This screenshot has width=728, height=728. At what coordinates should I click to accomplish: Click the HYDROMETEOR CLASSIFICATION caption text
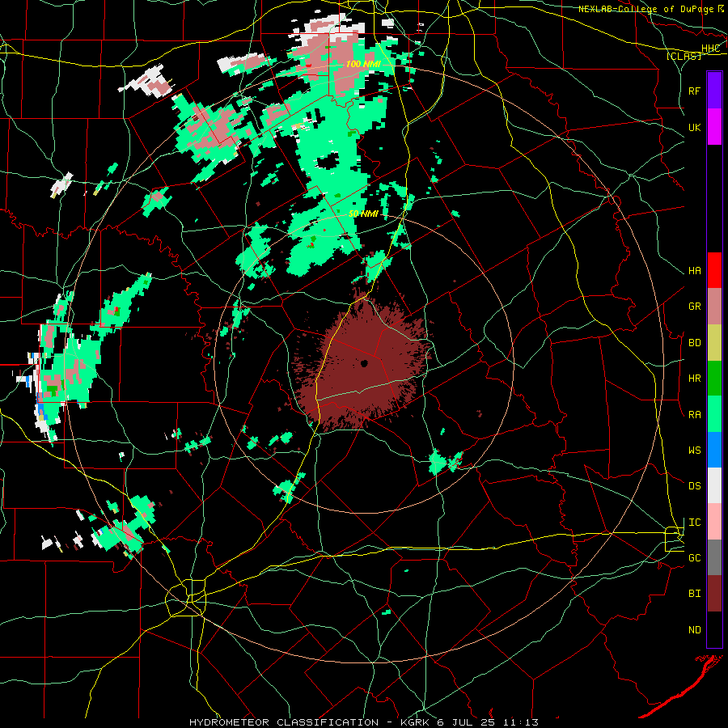[x=284, y=722]
